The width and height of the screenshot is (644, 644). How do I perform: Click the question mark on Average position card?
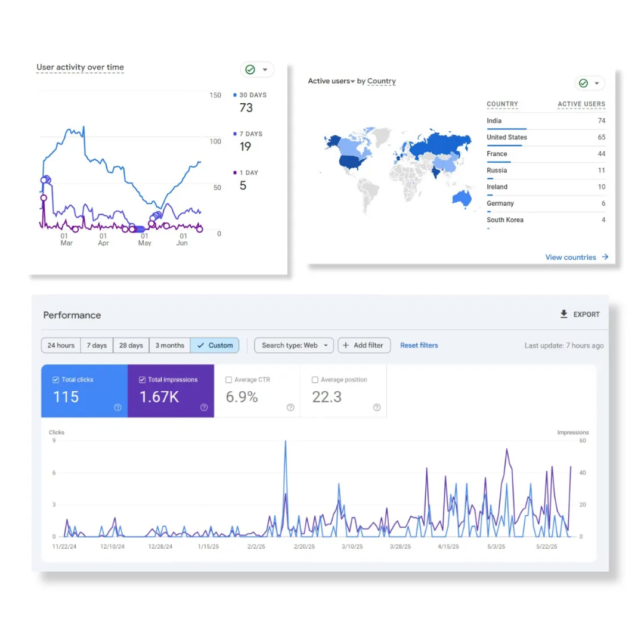point(376,407)
